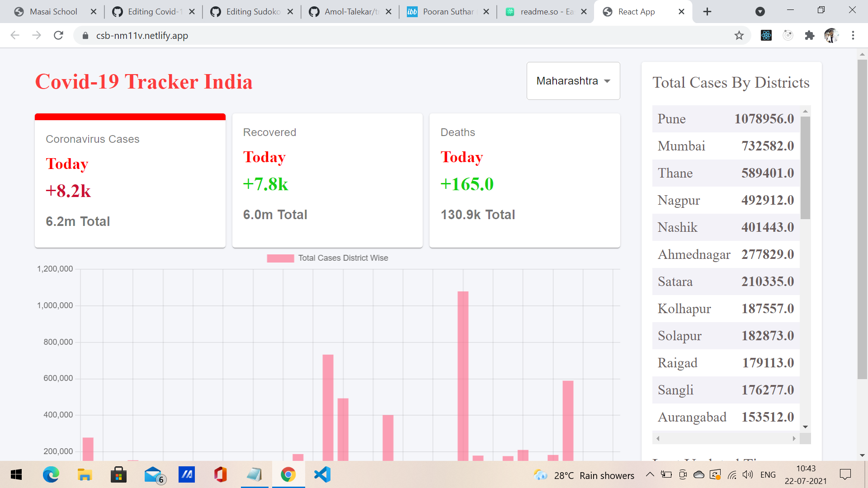The width and height of the screenshot is (868, 488).
Task: Click the Sangli district row
Action: 726,390
